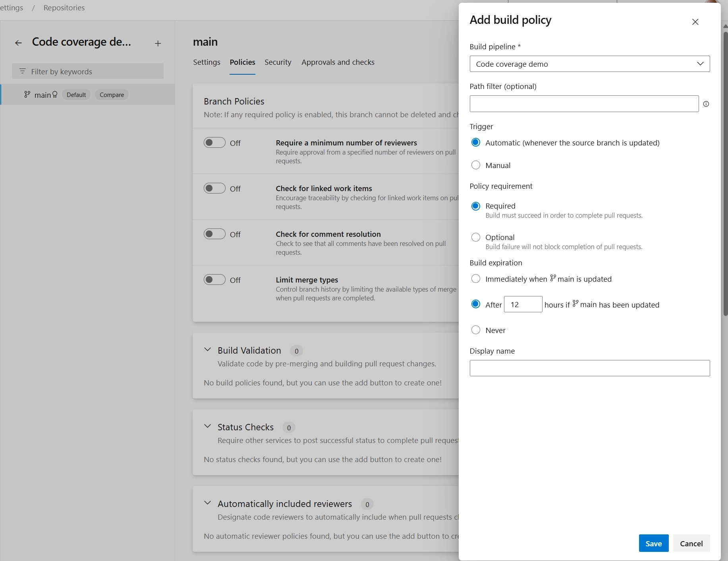
Task: Collapse the Status Checks section
Action: pyautogui.click(x=207, y=426)
